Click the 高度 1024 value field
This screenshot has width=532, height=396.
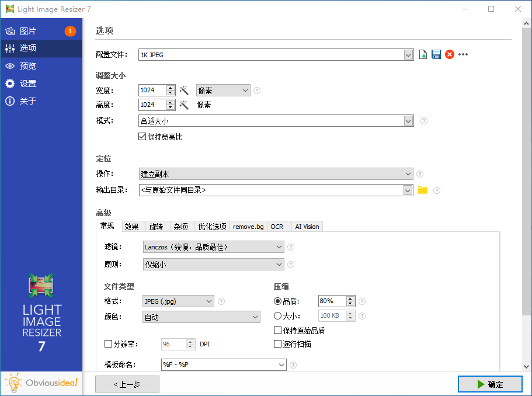pyautogui.click(x=152, y=105)
